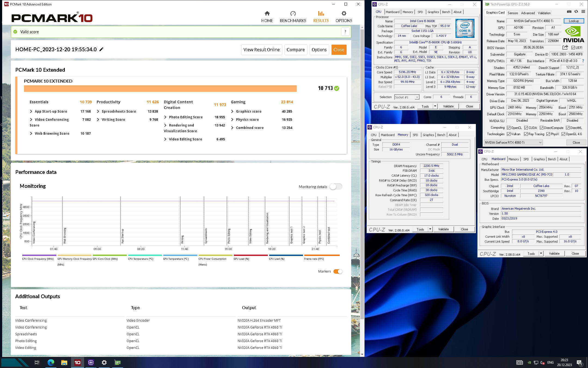The image size is (588, 368).
Task: Click the network tray icon
Action: (536, 363)
